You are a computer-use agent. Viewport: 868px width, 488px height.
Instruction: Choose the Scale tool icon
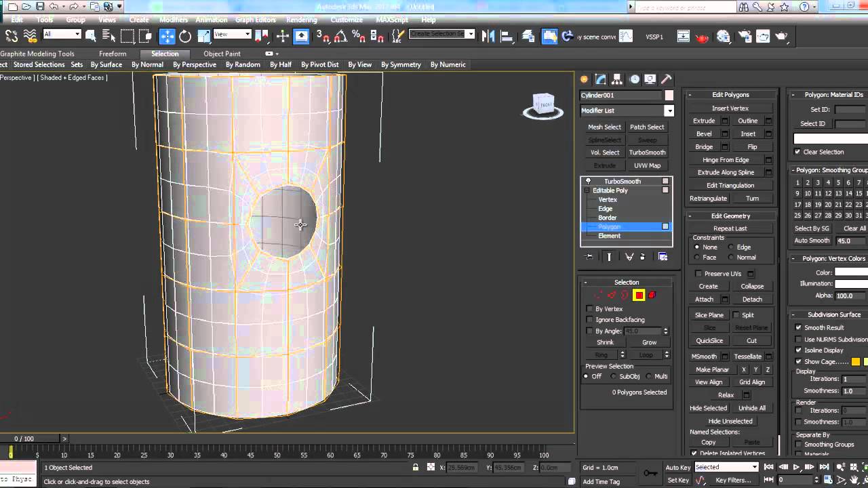point(203,36)
